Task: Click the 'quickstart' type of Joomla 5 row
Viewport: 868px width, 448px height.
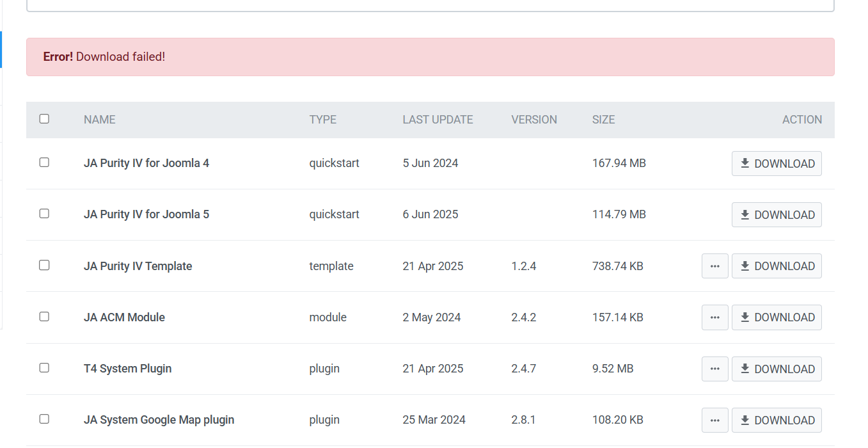Action: (335, 214)
